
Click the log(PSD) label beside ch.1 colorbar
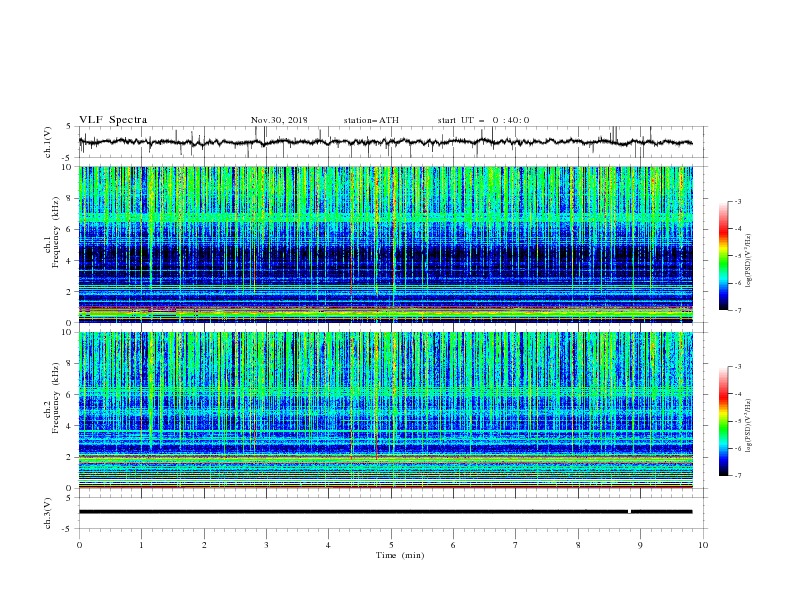click(x=748, y=261)
